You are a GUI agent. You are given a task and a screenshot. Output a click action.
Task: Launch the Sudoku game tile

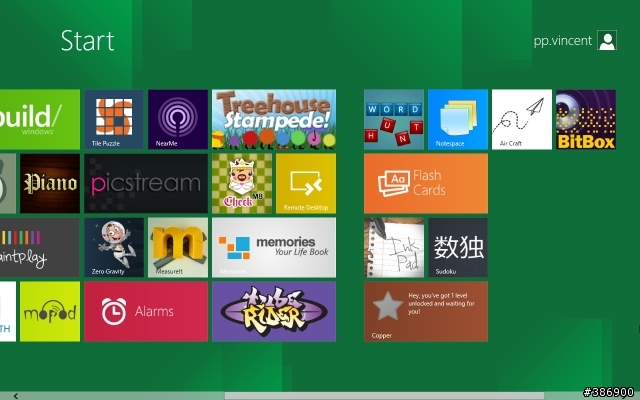(458, 247)
